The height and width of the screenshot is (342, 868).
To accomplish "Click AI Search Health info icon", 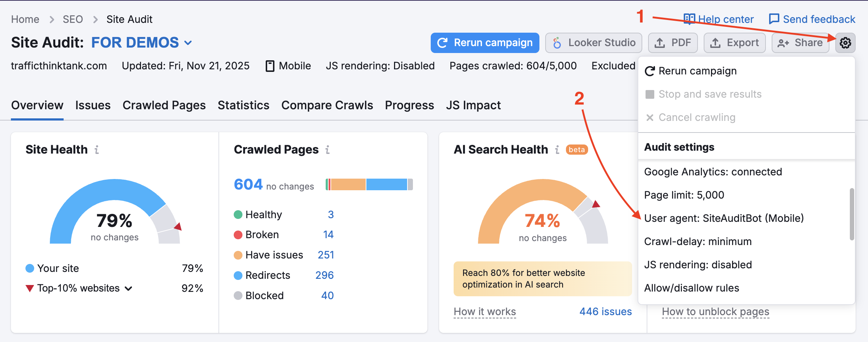I will coord(557,150).
